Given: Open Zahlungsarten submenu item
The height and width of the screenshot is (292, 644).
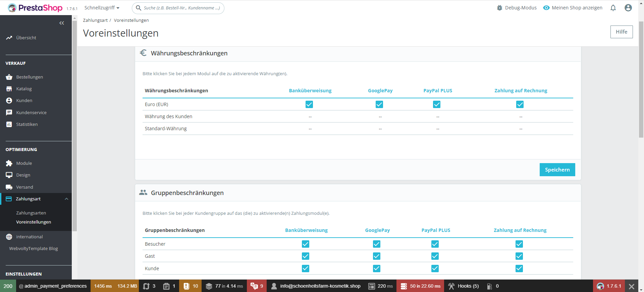Looking at the screenshot, I should (x=31, y=213).
